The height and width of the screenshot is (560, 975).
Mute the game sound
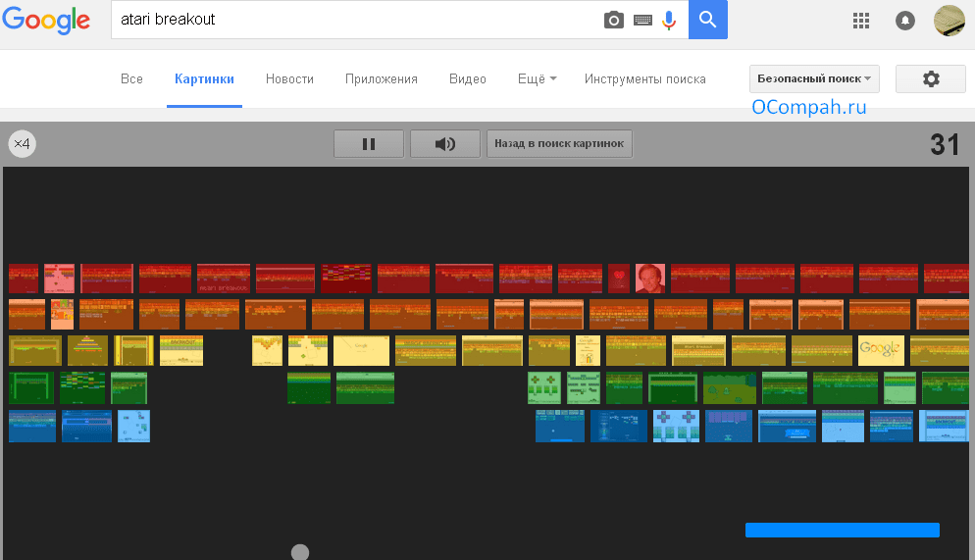click(x=445, y=143)
